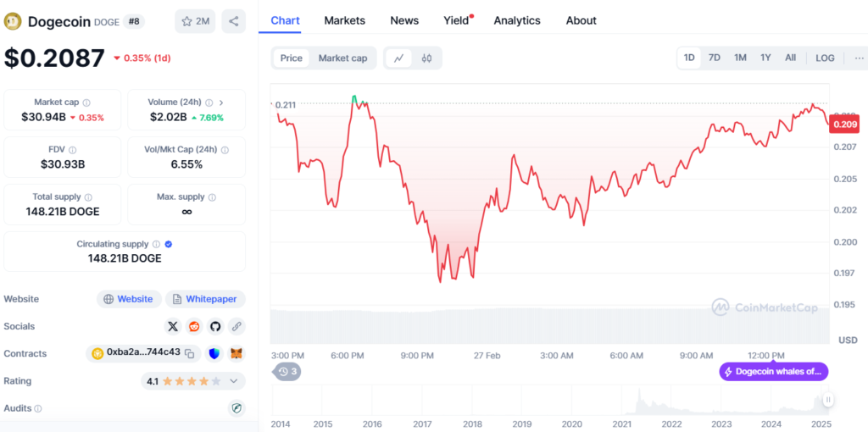Open the share button next to watchlist
This screenshot has height=432, width=868.
pos(234,21)
